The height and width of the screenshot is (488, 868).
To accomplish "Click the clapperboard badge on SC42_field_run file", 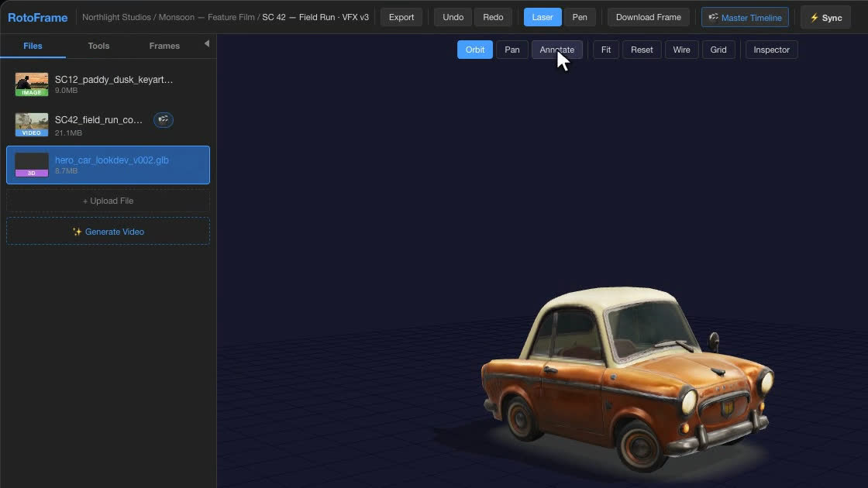I will click(164, 119).
